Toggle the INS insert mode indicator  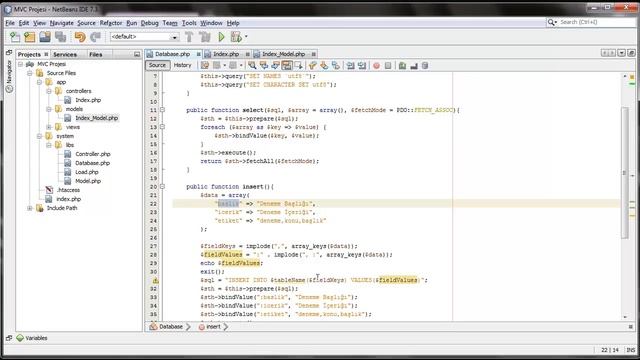click(631, 350)
